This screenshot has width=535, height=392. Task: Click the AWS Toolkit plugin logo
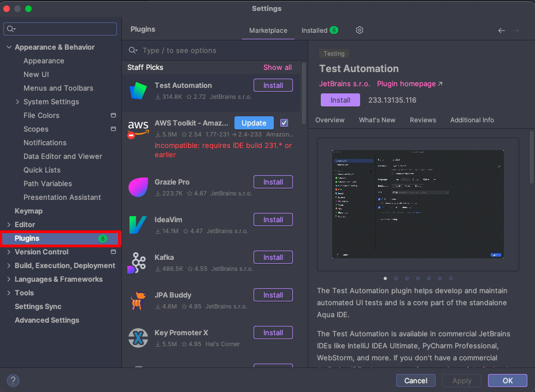[138, 129]
